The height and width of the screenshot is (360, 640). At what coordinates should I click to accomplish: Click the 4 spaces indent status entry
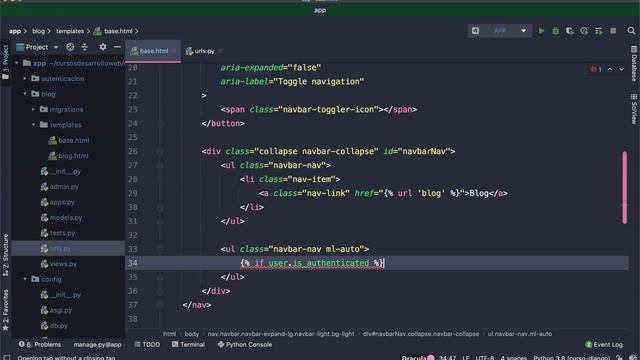pyautogui.click(x=513, y=358)
